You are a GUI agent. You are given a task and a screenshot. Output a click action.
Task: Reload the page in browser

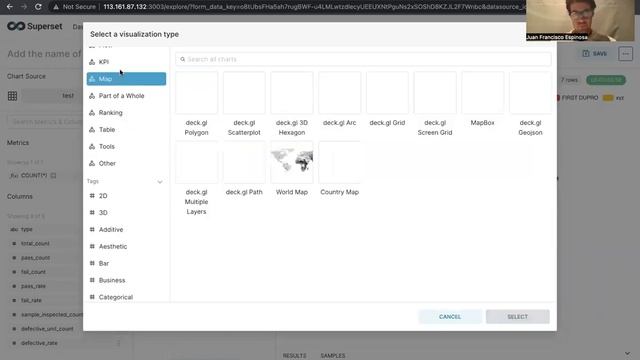point(38,7)
